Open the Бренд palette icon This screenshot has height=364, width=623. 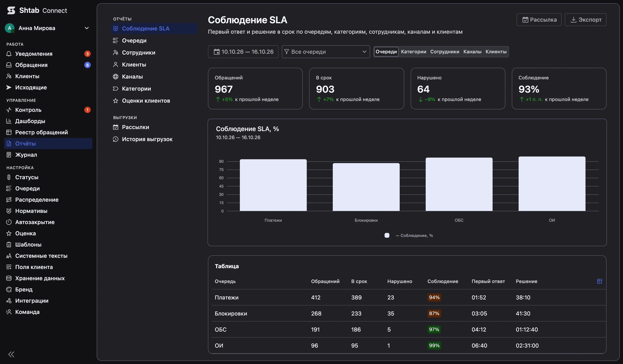pos(9,289)
